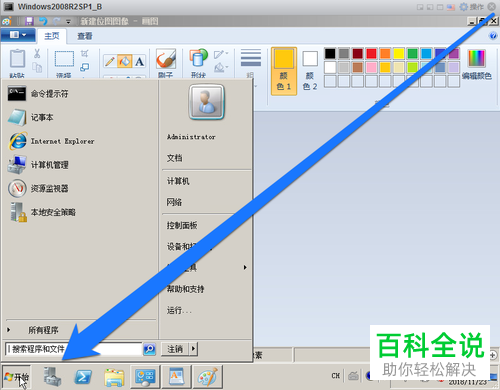
Task: Open 文档 from the Start menu
Action: [x=175, y=158]
